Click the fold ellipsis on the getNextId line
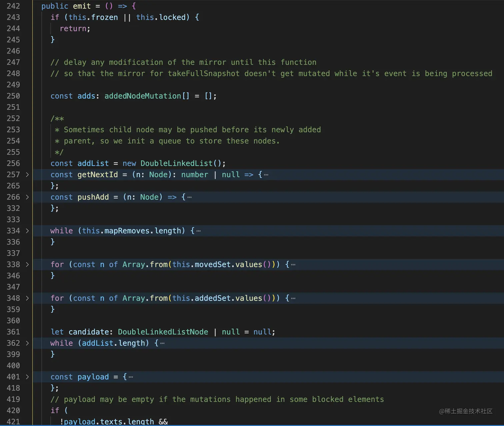 click(266, 175)
